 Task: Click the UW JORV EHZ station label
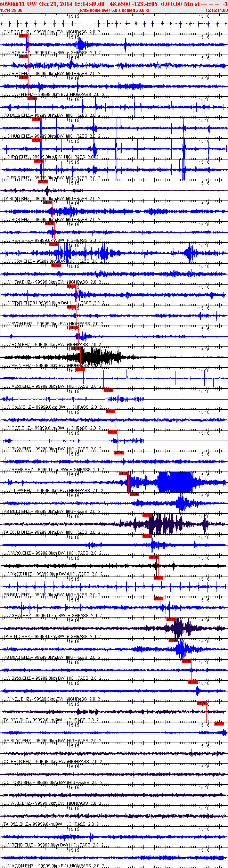[18, 261]
